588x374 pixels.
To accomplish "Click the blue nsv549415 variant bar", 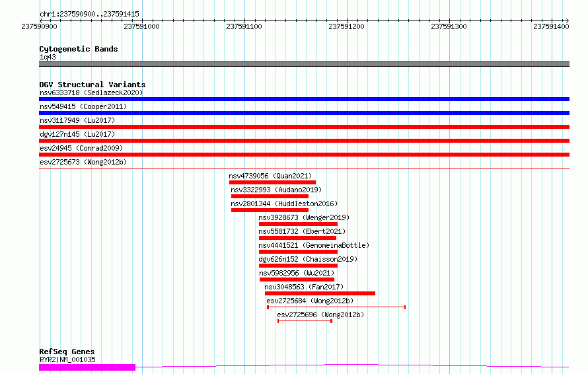I will 304,113.
